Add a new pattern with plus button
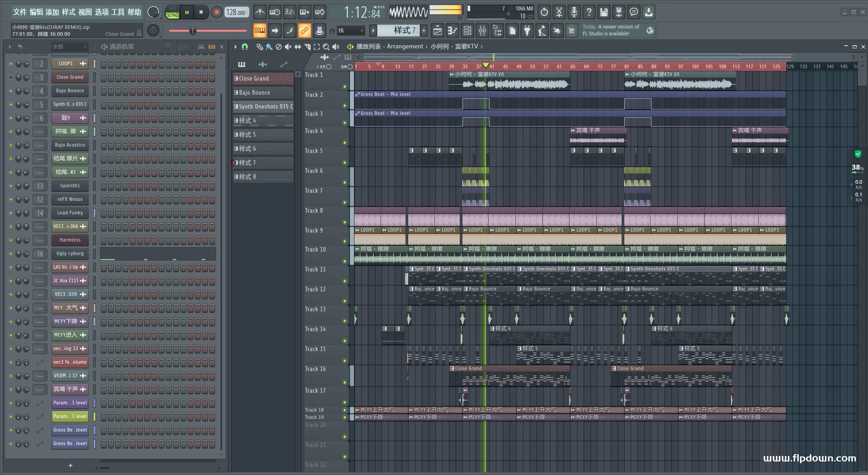 click(424, 31)
